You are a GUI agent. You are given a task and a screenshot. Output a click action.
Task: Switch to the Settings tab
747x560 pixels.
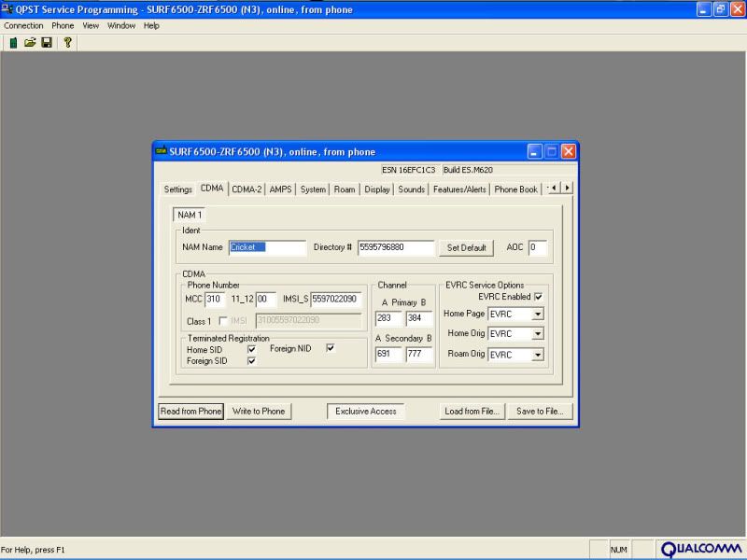(177, 189)
